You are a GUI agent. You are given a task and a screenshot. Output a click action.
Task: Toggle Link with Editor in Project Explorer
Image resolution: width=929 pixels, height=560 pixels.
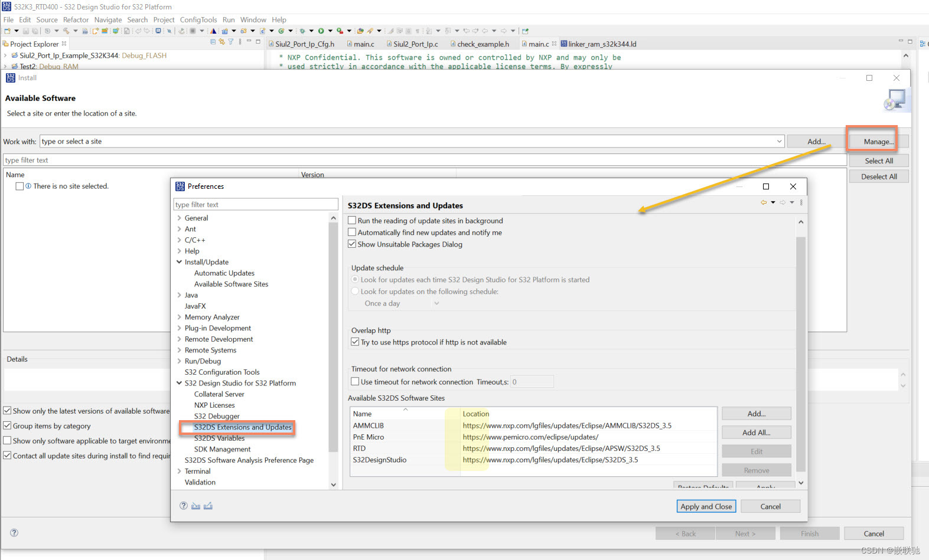(222, 41)
